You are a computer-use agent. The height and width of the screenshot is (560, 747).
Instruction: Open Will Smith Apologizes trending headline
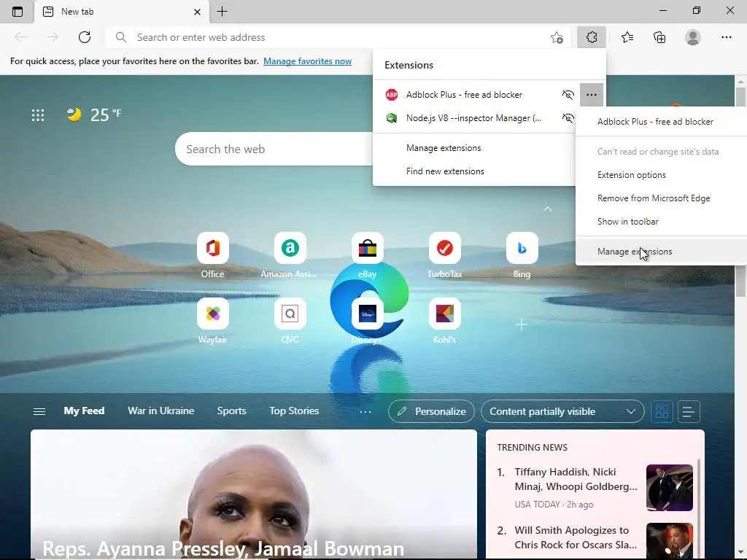coord(576,537)
